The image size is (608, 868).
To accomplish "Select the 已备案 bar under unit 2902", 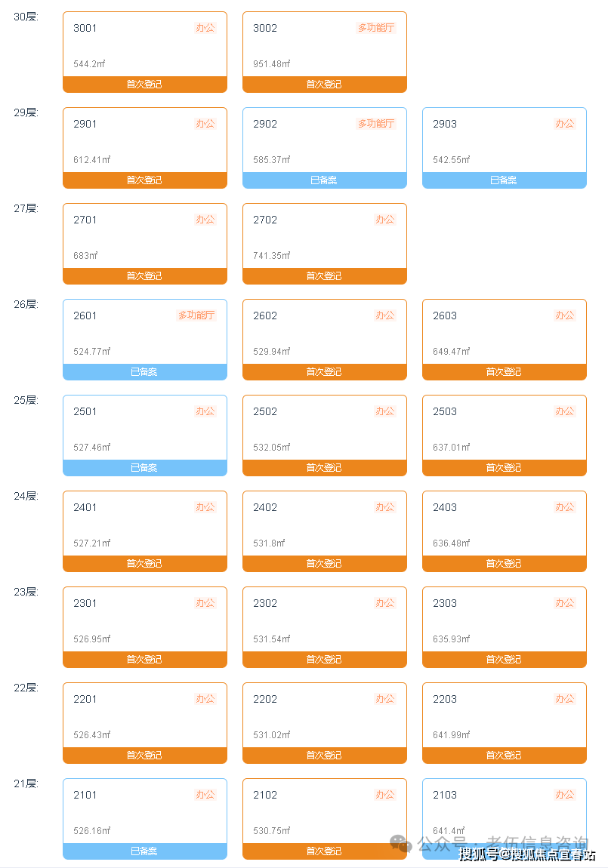I will 324,180.
